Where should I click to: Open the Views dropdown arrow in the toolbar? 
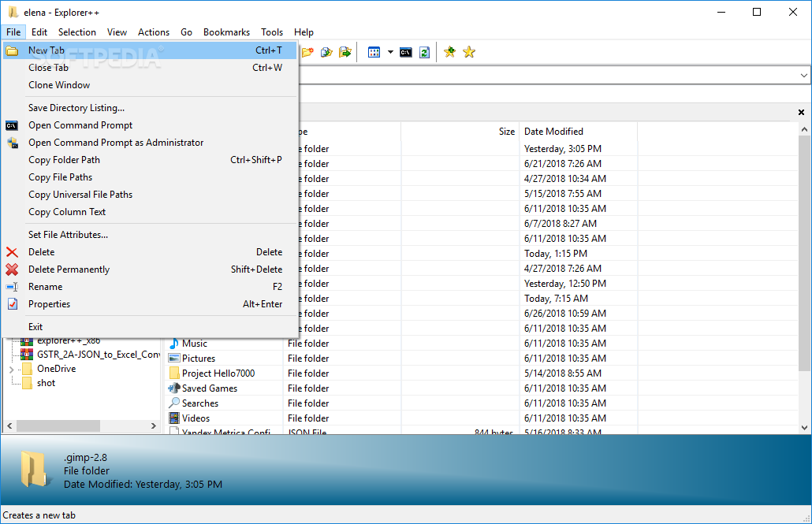click(390, 52)
